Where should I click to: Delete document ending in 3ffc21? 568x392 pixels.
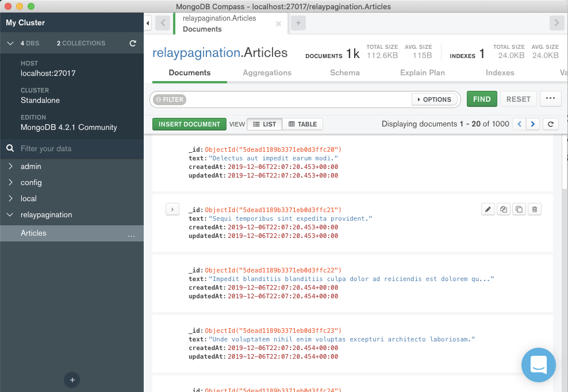(535, 209)
